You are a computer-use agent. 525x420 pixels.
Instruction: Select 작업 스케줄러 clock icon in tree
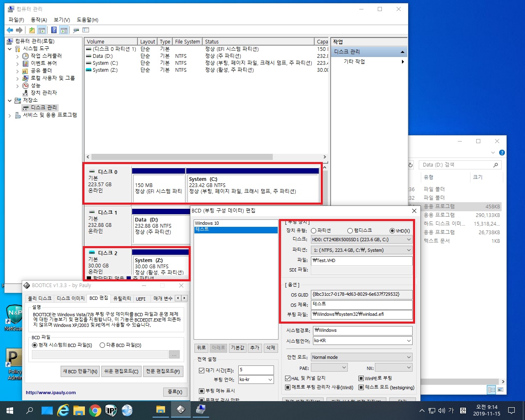coord(25,56)
